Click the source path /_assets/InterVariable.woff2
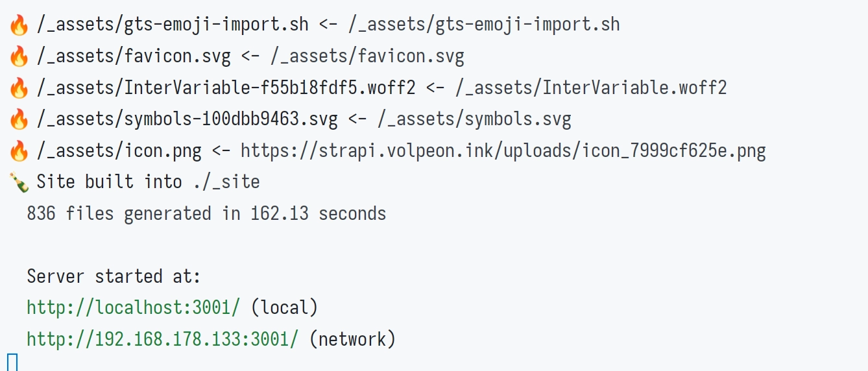The height and width of the screenshot is (371, 868). [x=591, y=88]
